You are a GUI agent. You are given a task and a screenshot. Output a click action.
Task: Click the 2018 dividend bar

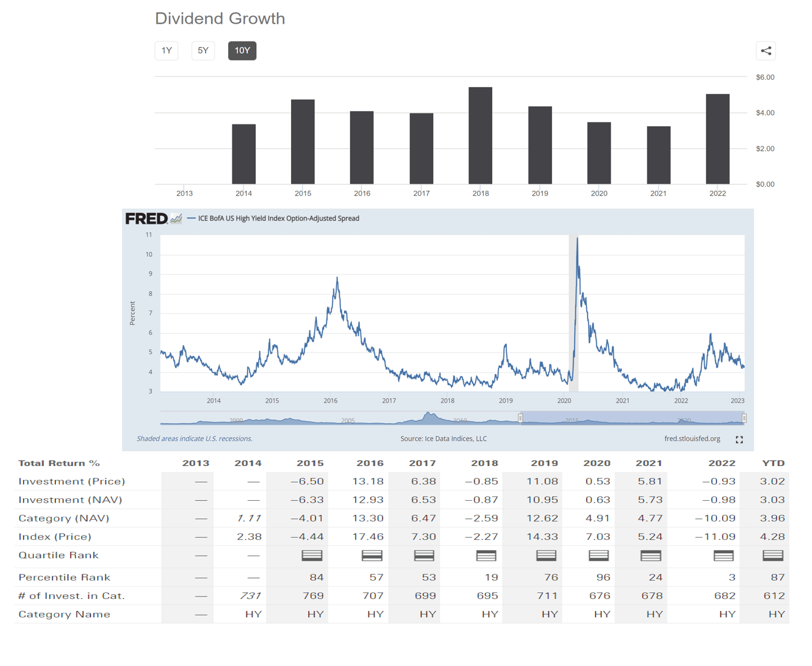click(481, 135)
